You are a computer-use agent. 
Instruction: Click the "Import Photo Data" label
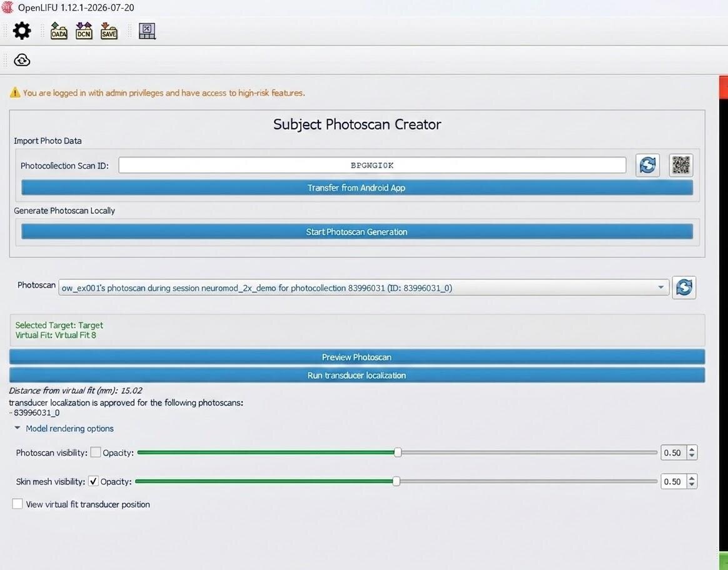(x=48, y=141)
